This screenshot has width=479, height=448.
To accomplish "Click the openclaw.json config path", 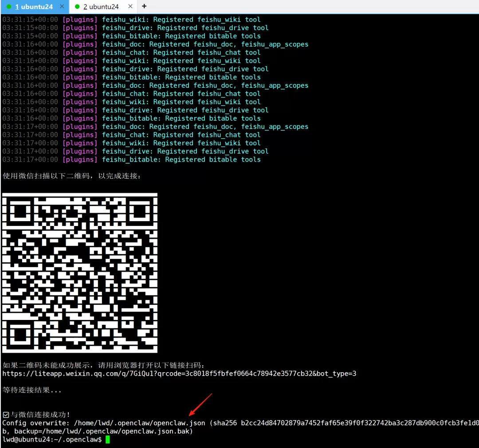I will point(139,423).
